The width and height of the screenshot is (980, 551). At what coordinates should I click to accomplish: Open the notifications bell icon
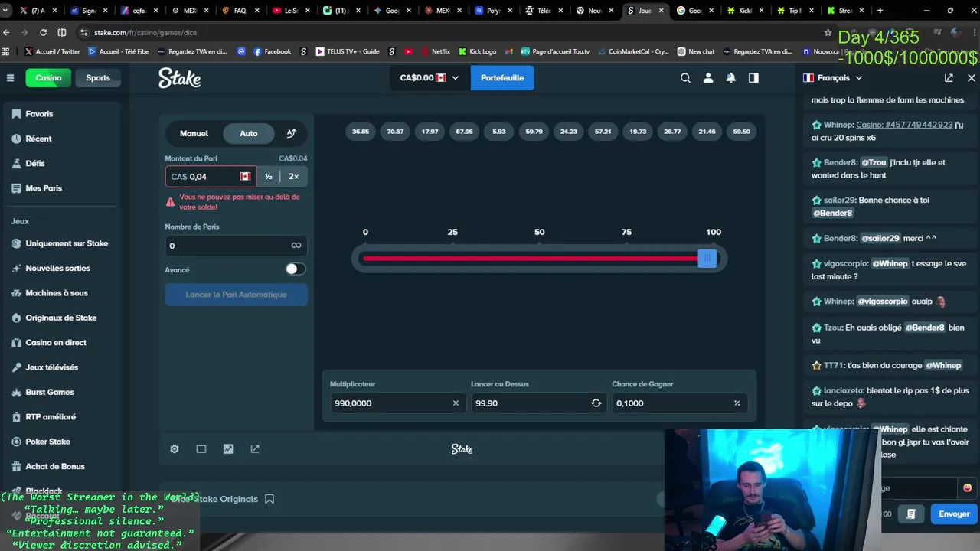[731, 78]
